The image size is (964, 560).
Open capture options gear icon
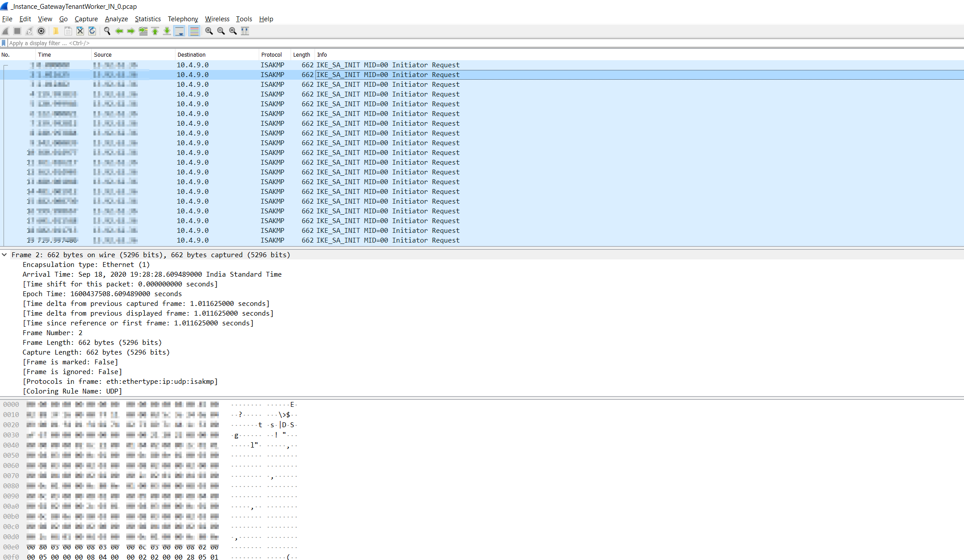pos(41,31)
